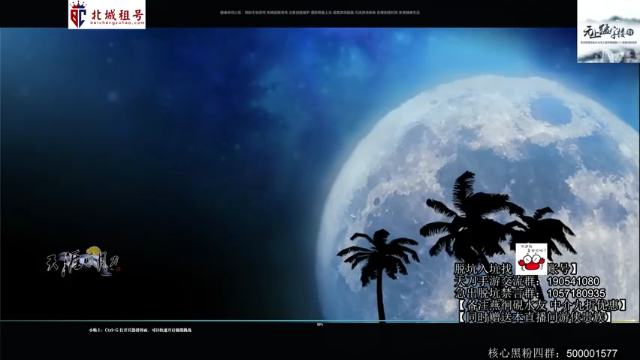The width and height of the screenshot is (640, 360).
Task: Click the 急出脱坑禁言群 label
Action: [497, 293]
